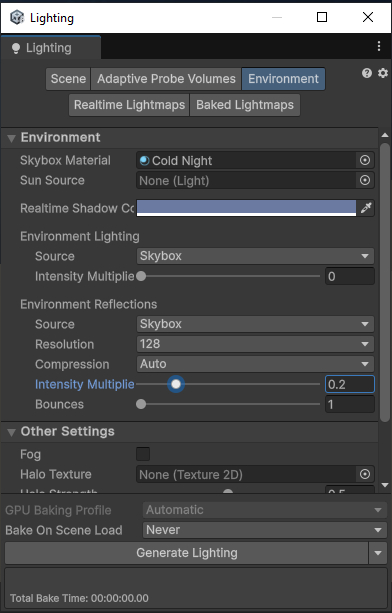Click the scrollbar up arrow
The height and width of the screenshot is (613, 392).
tap(385, 135)
